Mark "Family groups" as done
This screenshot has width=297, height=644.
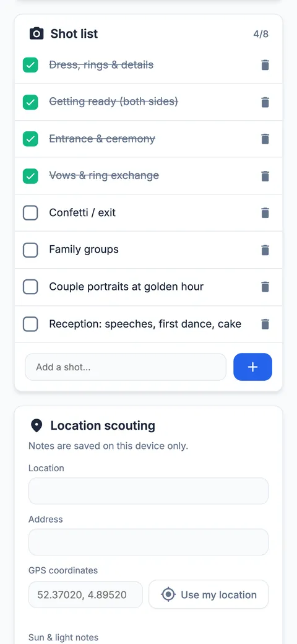click(30, 250)
